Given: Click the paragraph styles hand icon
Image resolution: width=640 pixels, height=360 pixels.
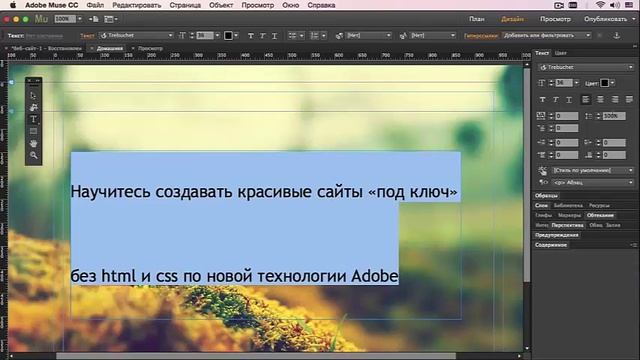Looking at the screenshot, I should tap(542, 171).
